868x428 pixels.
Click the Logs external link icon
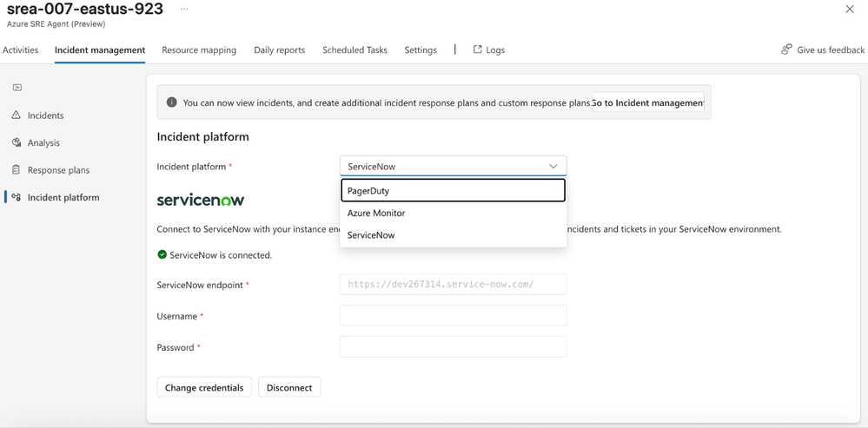coord(477,49)
